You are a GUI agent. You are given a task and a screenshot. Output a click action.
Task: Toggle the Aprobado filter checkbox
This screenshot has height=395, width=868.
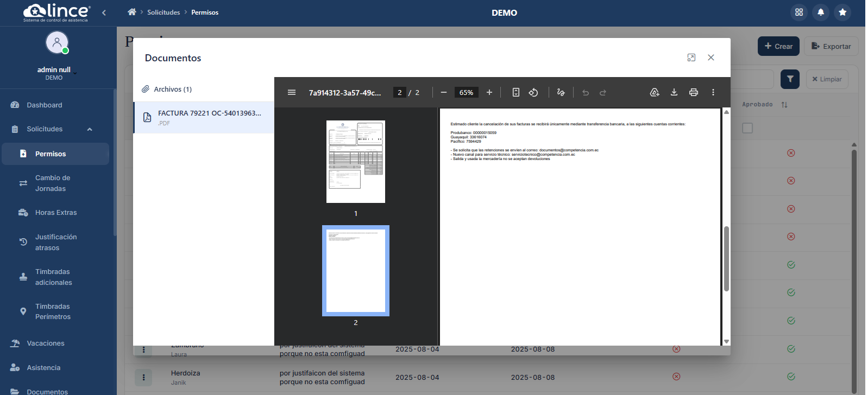click(747, 128)
